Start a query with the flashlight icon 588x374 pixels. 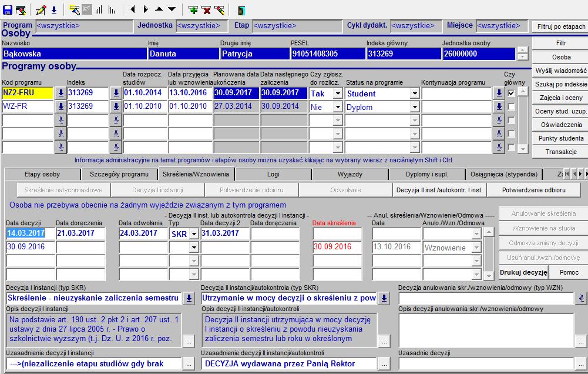click(x=75, y=10)
